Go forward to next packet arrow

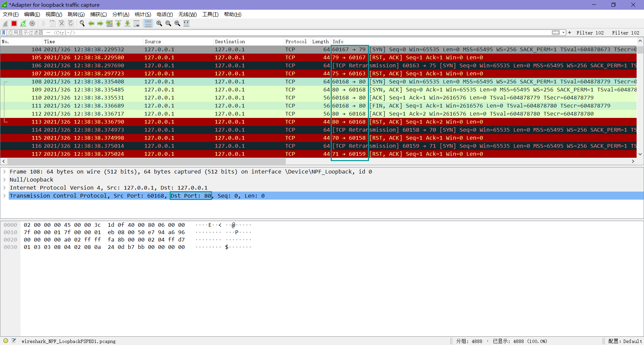click(x=100, y=23)
